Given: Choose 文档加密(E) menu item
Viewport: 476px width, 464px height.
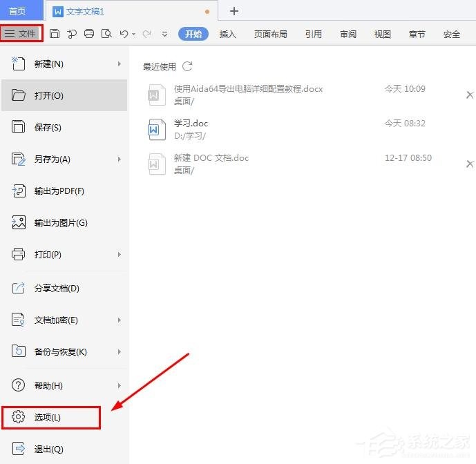Looking at the screenshot, I should tap(64, 320).
